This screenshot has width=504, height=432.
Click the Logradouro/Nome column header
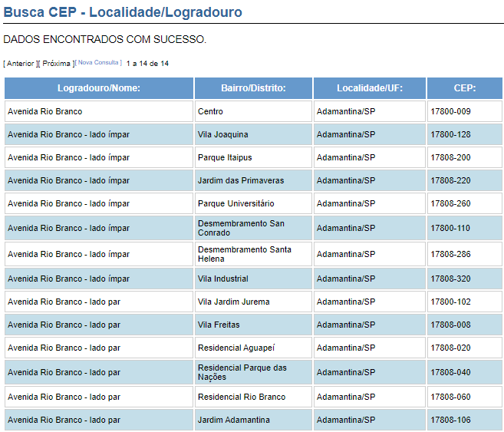point(99,88)
